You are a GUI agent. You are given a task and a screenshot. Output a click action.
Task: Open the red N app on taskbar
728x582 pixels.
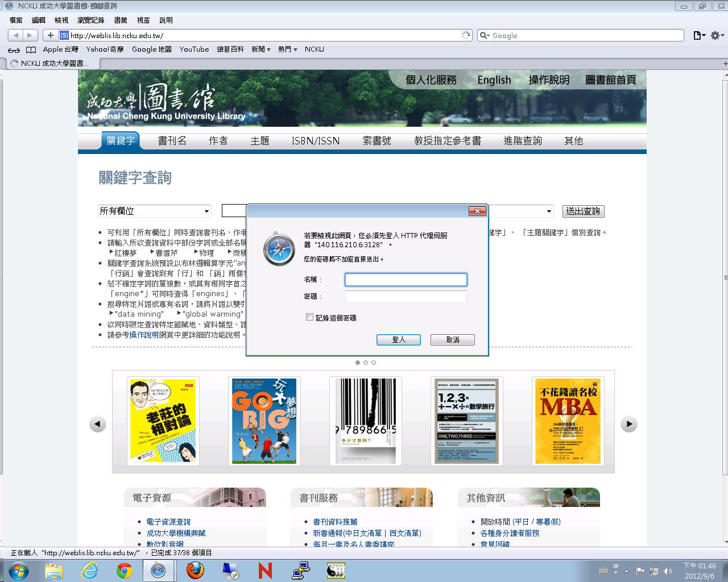(x=265, y=571)
